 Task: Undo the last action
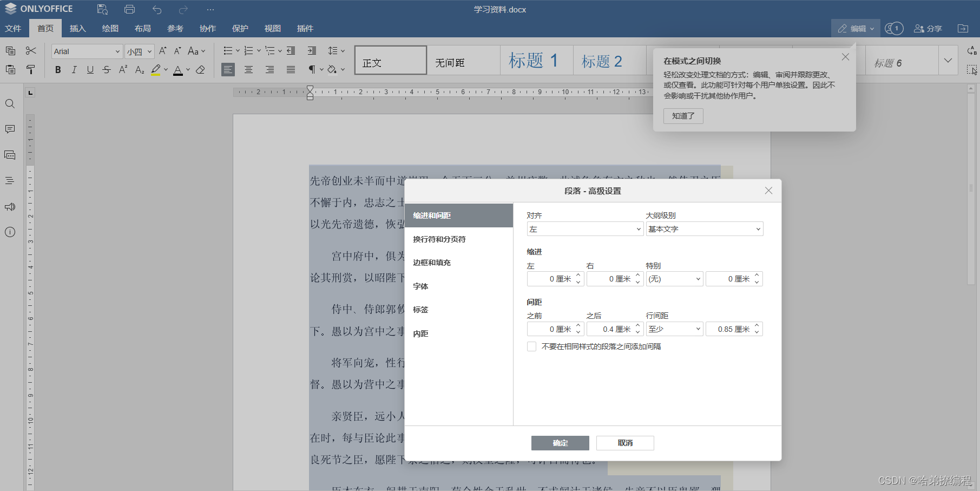157,9
